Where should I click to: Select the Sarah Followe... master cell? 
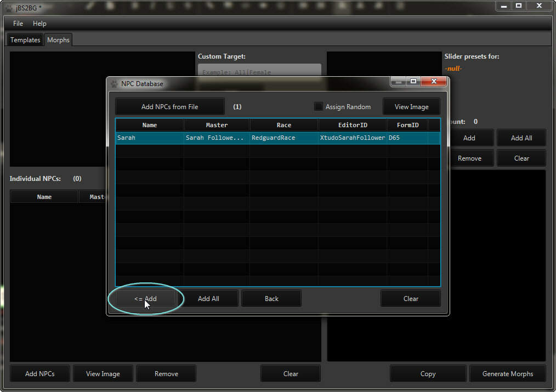click(x=217, y=138)
